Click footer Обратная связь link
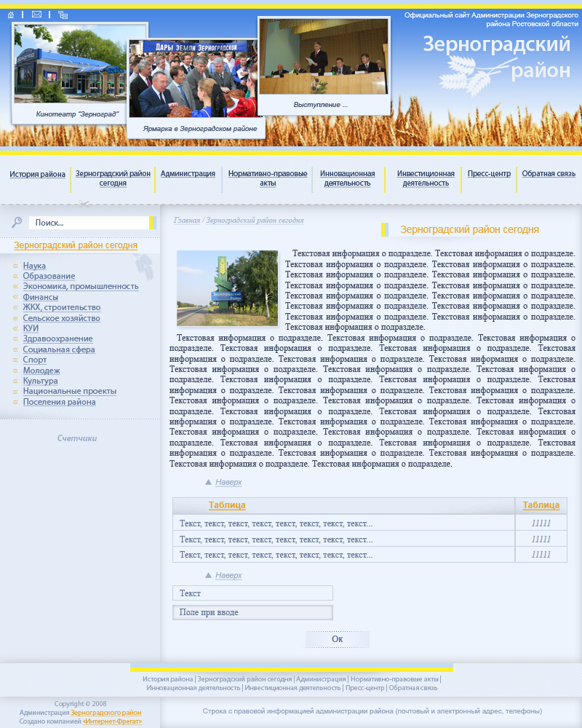582x728 pixels. (x=413, y=688)
